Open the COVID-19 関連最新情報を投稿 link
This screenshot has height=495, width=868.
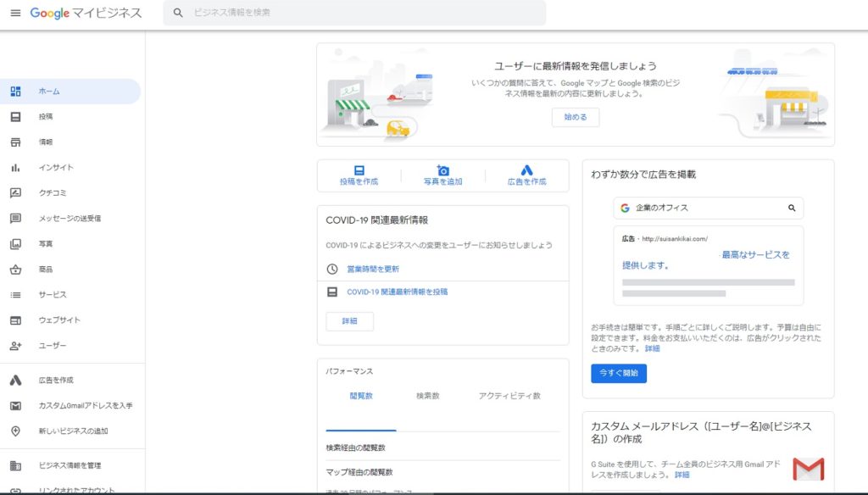(x=398, y=292)
